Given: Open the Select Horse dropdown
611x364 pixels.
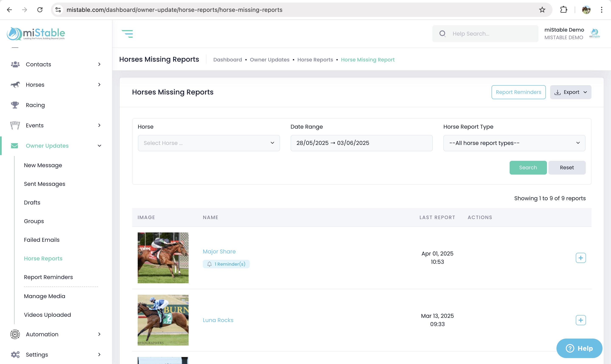Looking at the screenshot, I should pyautogui.click(x=209, y=143).
